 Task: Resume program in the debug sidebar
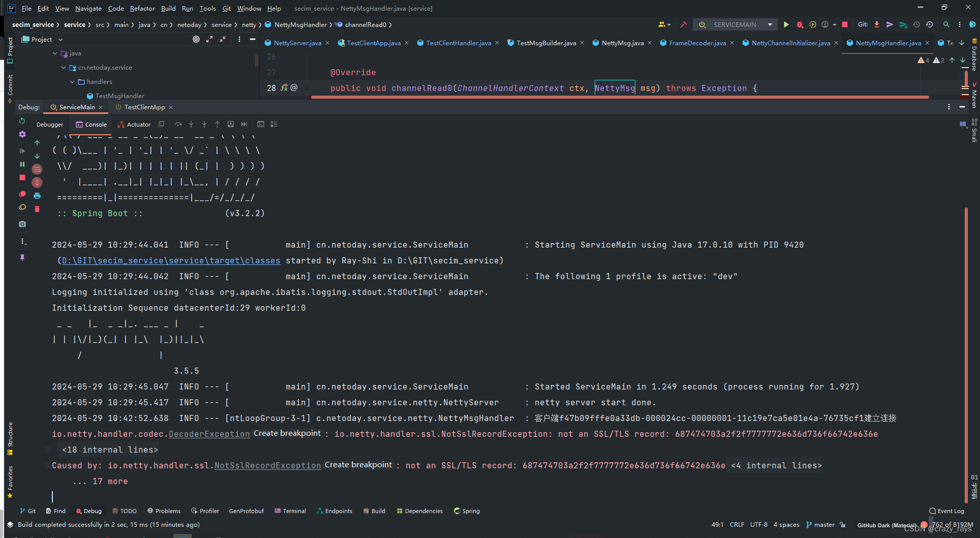[22, 151]
